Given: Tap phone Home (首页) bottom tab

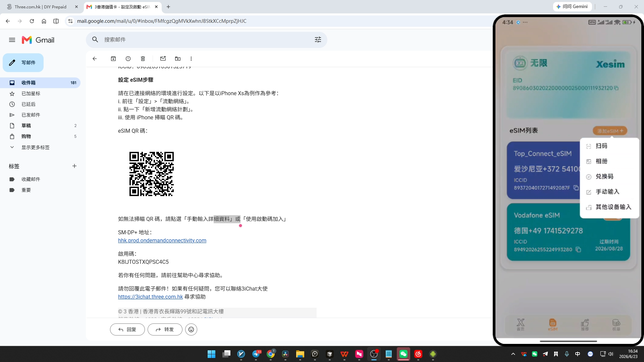Looking at the screenshot, I should click(x=521, y=324).
